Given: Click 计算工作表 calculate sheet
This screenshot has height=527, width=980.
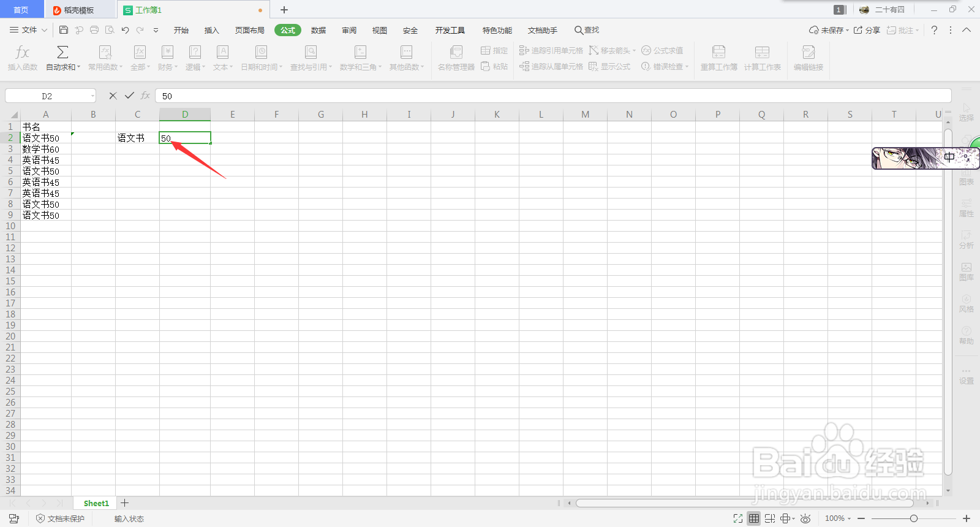Looking at the screenshot, I should (x=763, y=59).
